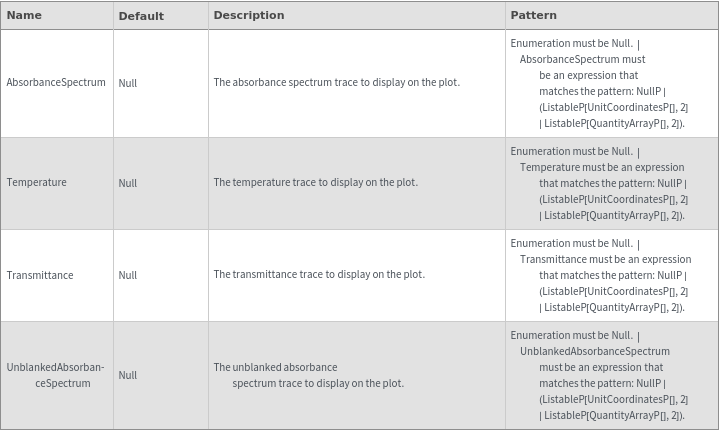Select the pattern cell for Temperature
Screen dimensions: 719x432
pyautogui.click(x=600, y=183)
